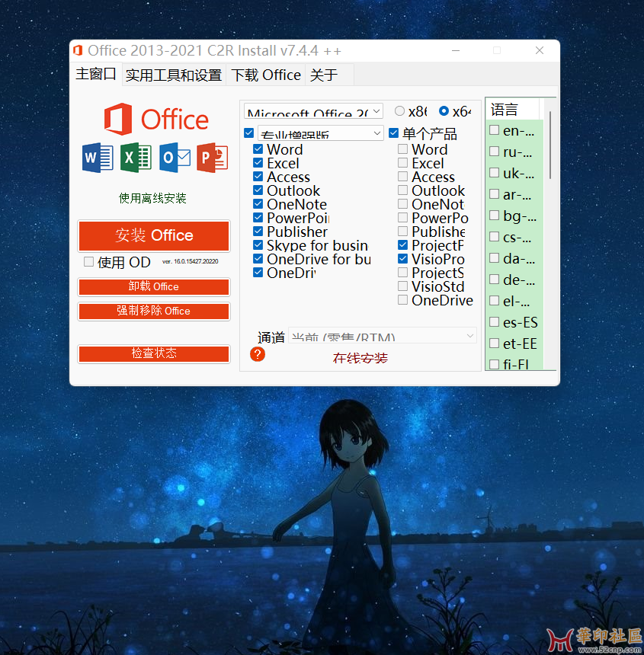
Task: Click the Office logo image
Action: point(156,120)
